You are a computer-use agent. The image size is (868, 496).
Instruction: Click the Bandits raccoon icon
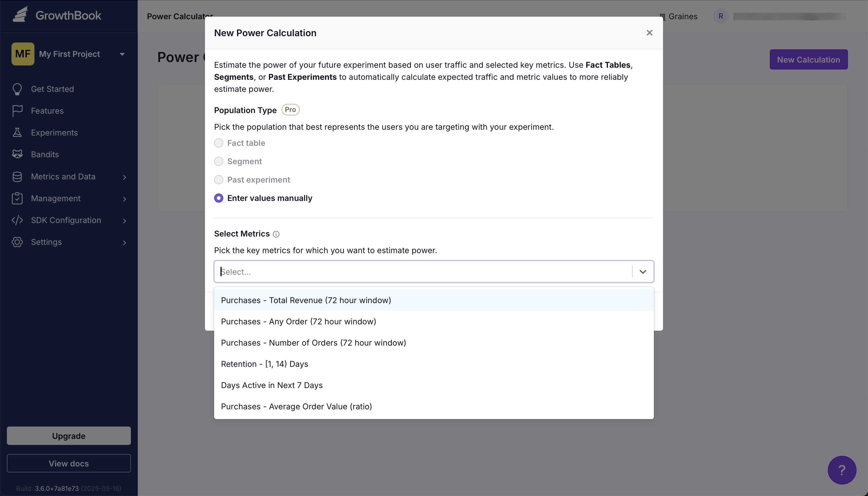point(17,154)
